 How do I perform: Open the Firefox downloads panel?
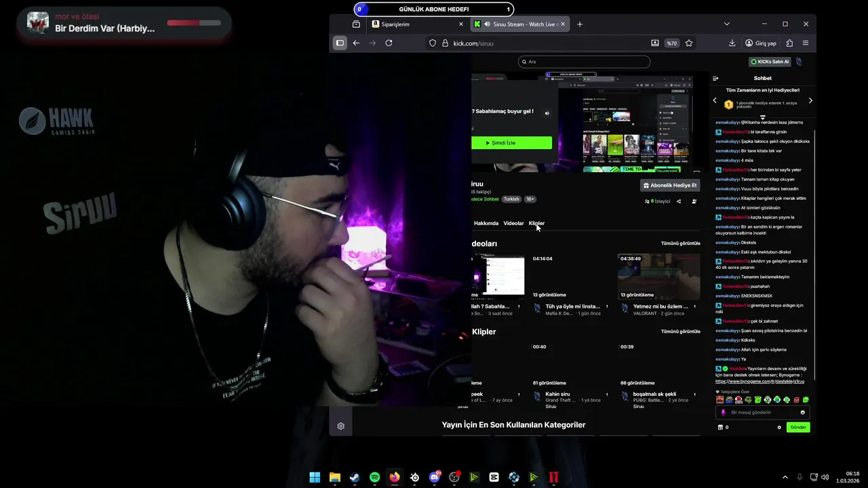[x=732, y=43]
